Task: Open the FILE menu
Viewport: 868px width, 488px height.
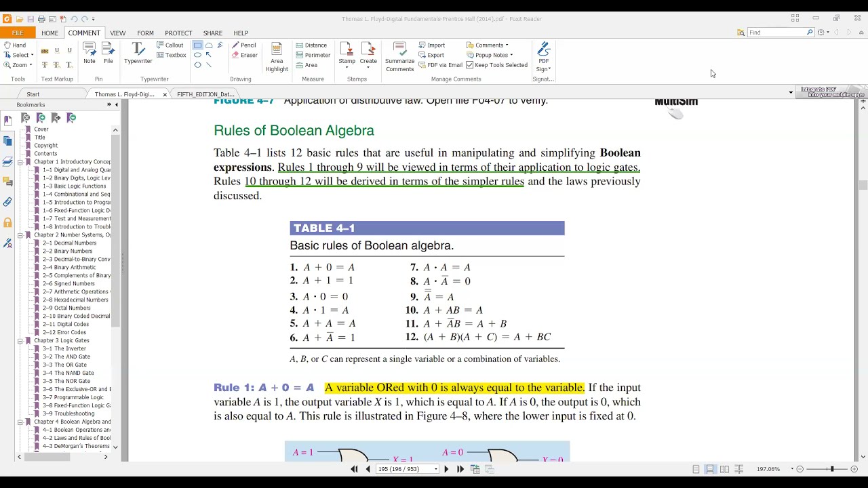Action: tap(17, 33)
